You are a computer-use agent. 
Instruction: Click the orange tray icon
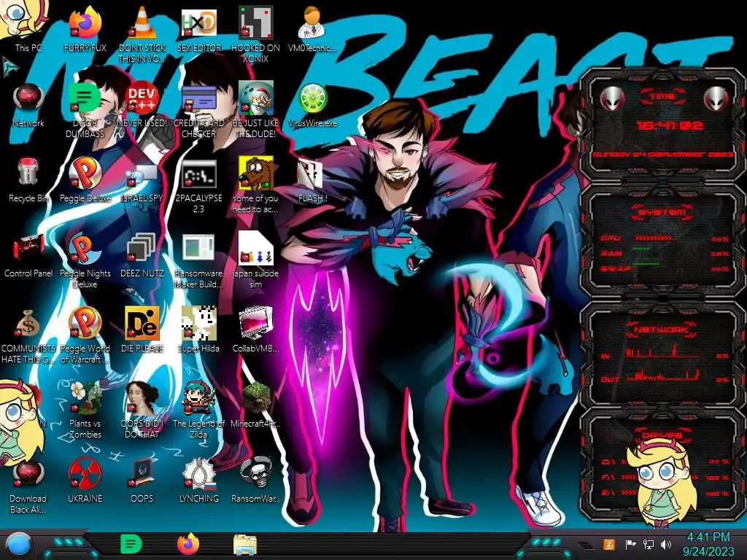point(609,544)
